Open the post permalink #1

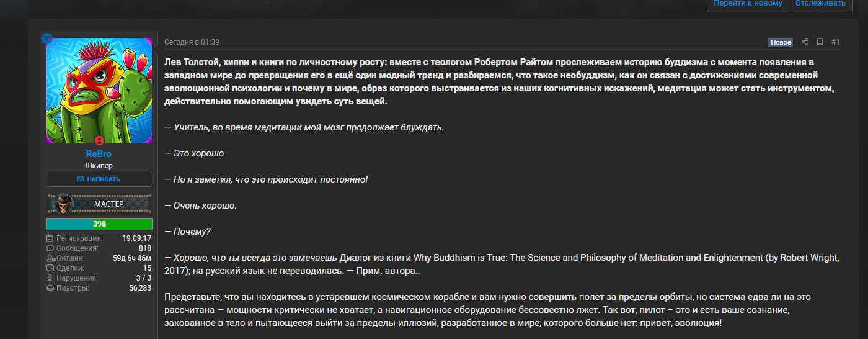pos(835,42)
